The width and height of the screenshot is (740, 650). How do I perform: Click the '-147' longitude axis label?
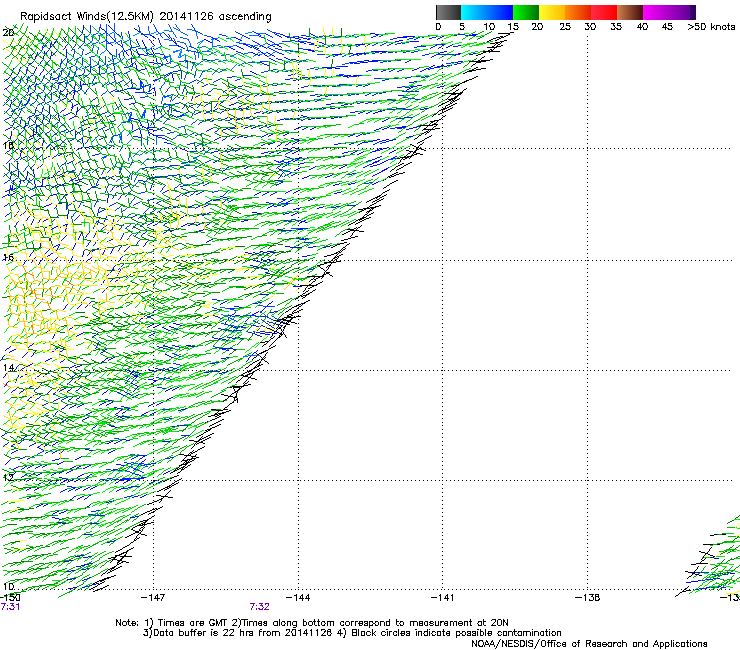coord(153,598)
